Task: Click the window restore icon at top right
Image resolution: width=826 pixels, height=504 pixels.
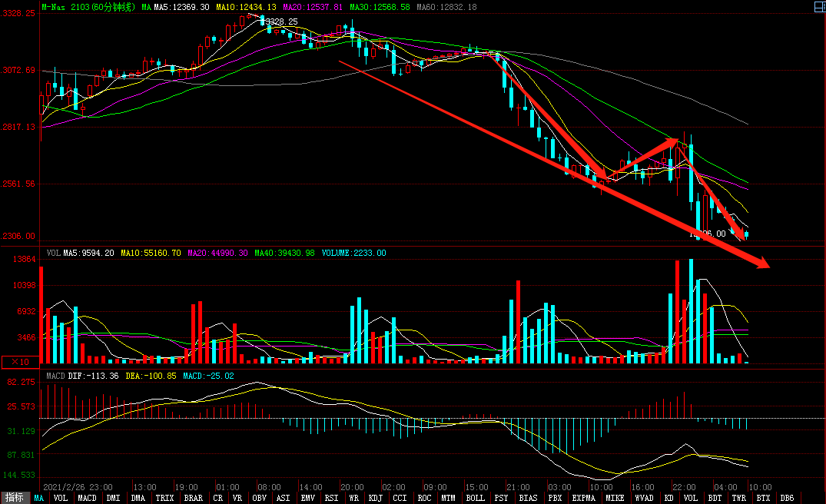Action: click(818, 6)
